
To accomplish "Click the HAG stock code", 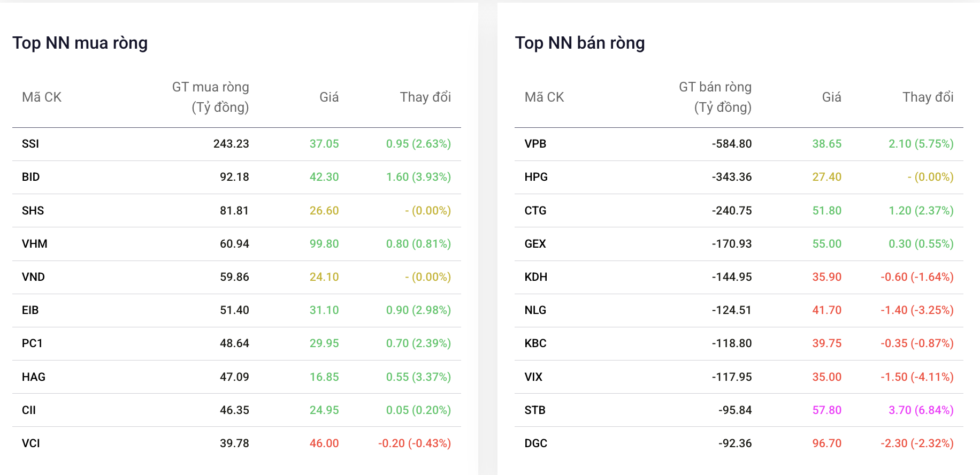I will pyautogui.click(x=34, y=377).
